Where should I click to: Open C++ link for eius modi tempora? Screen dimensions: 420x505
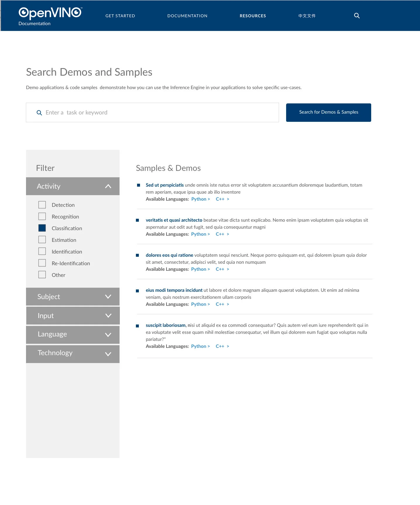222,304
